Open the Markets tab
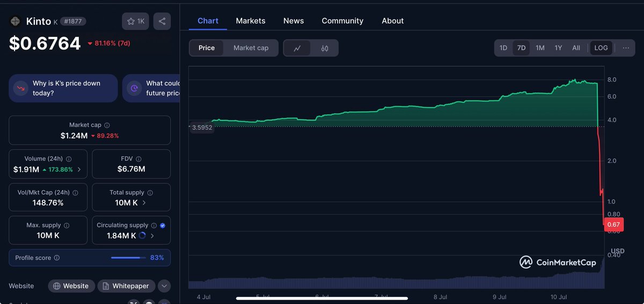 click(x=251, y=21)
